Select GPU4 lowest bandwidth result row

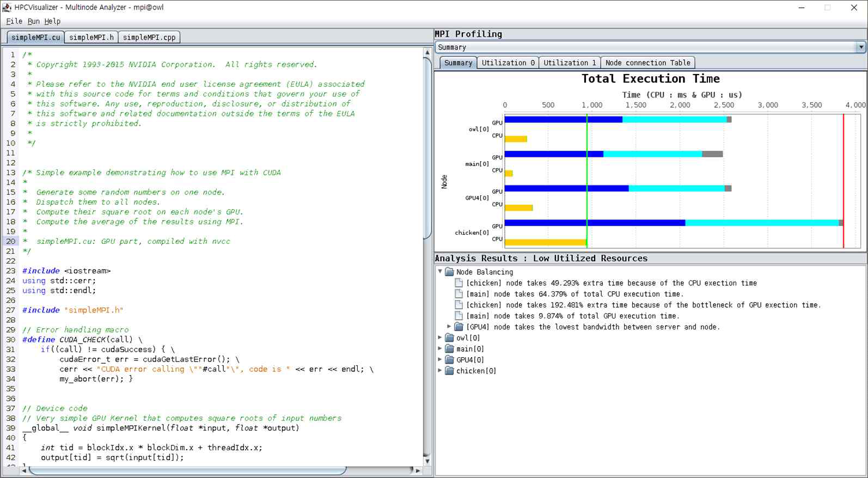[593, 327]
